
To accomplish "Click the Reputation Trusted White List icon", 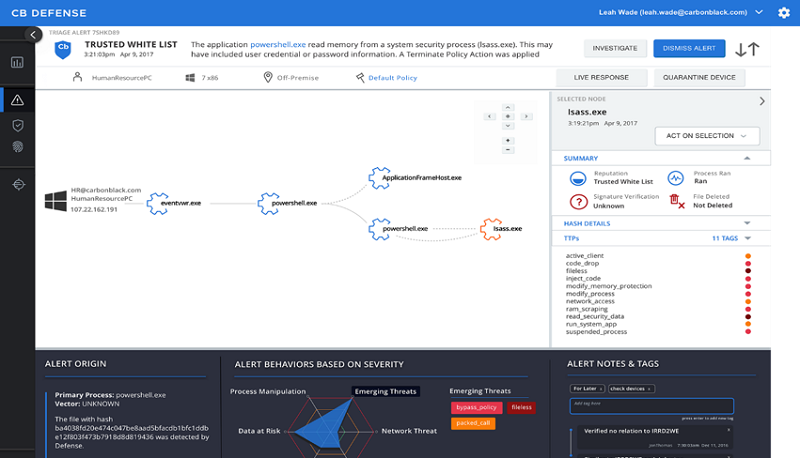I will point(578,179).
